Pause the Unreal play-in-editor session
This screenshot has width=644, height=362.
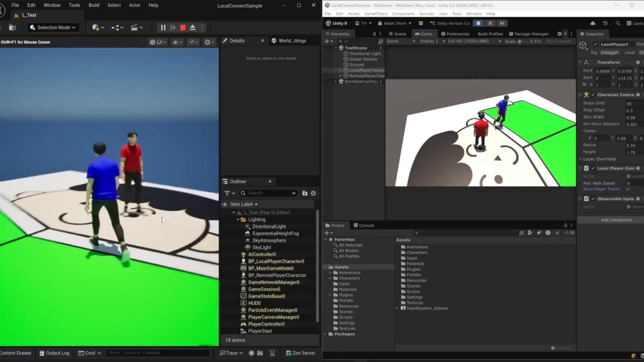[163, 27]
